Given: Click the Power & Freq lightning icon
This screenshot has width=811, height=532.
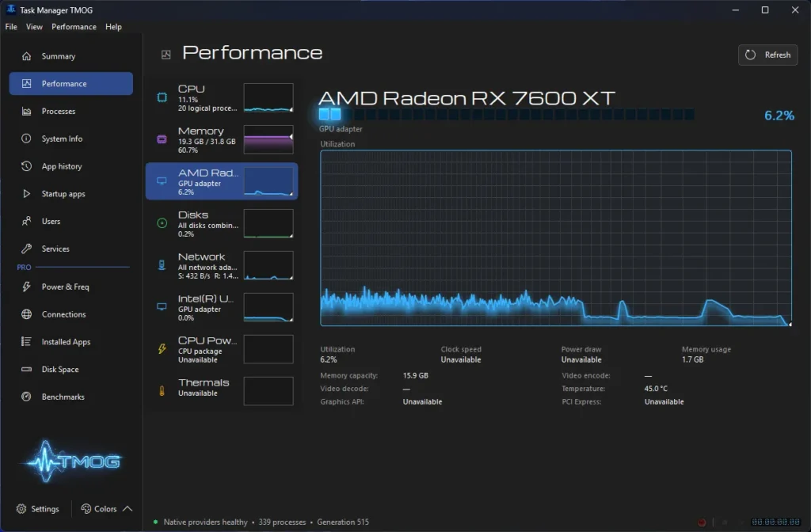Looking at the screenshot, I should [x=26, y=287].
